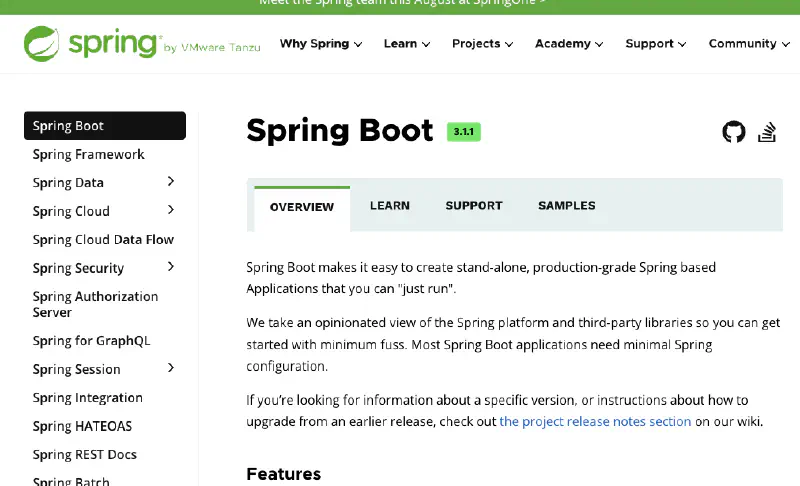Open Spring Data in the sidebar
Viewport: 800px width, 486px height.
tap(68, 183)
